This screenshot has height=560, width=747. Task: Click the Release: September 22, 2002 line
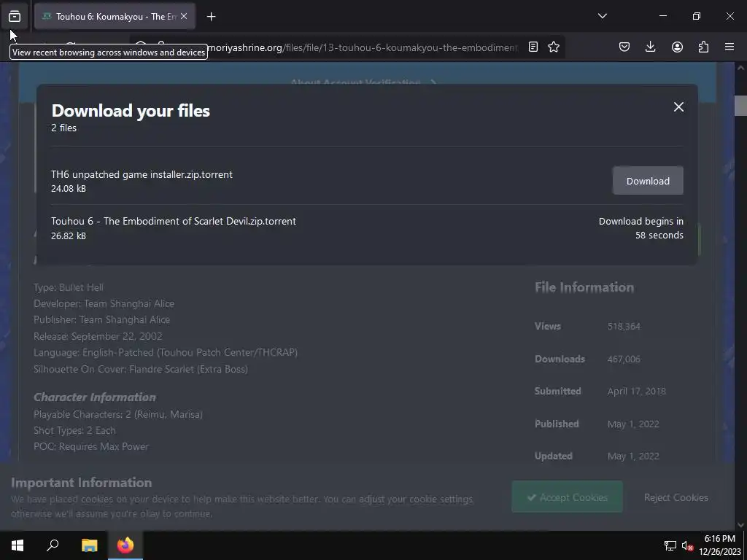coord(98,336)
